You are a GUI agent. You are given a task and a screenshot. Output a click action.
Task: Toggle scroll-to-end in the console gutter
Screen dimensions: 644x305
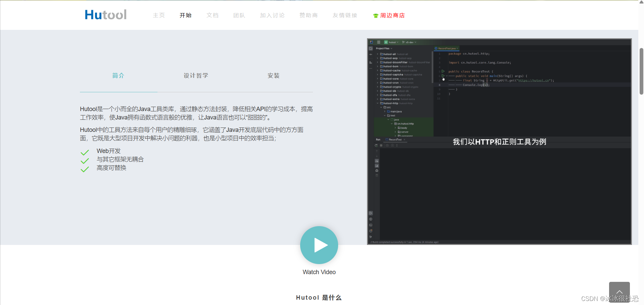[x=377, y=166]
